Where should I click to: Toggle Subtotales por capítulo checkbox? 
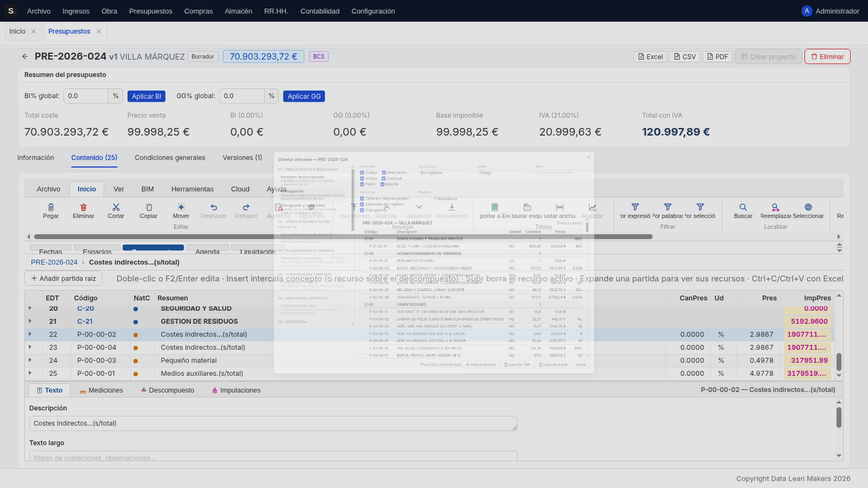click(x=362, y=204)
